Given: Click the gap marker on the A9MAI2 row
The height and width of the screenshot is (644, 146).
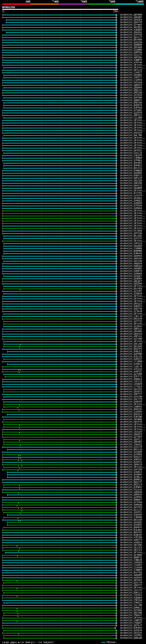Looking at the screenshot, I should (x=17, y=609).
